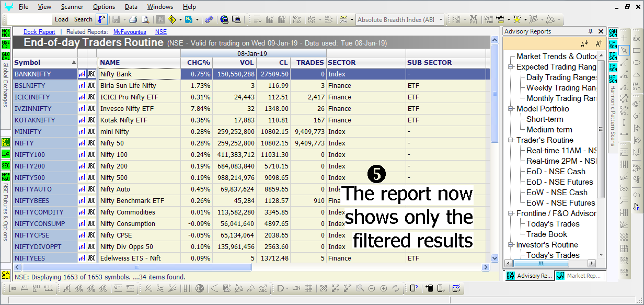The image size is (644, 305).
Task: Toggle the blue music-note toolbar button
Action: [x=102, y=19]
